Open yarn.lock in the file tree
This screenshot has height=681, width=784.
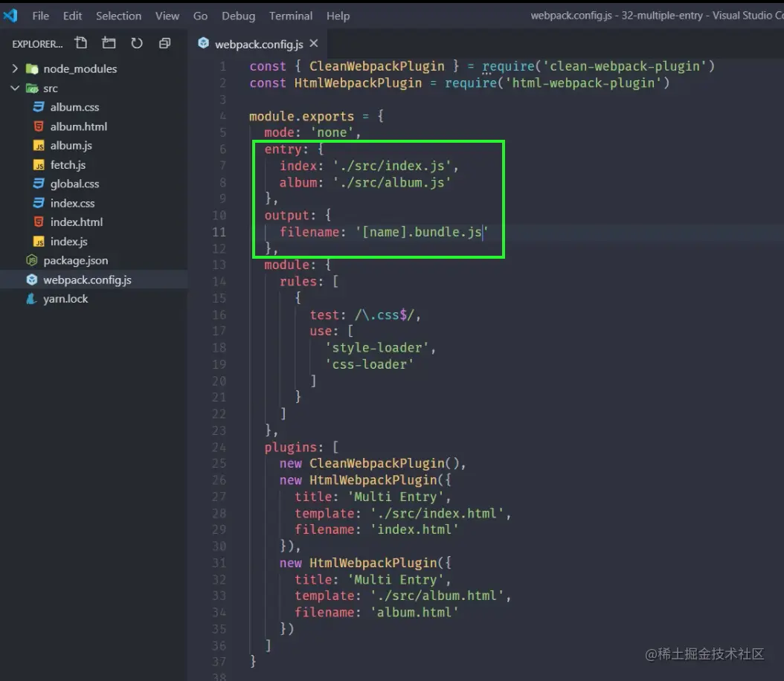click(x=65, y=299)
